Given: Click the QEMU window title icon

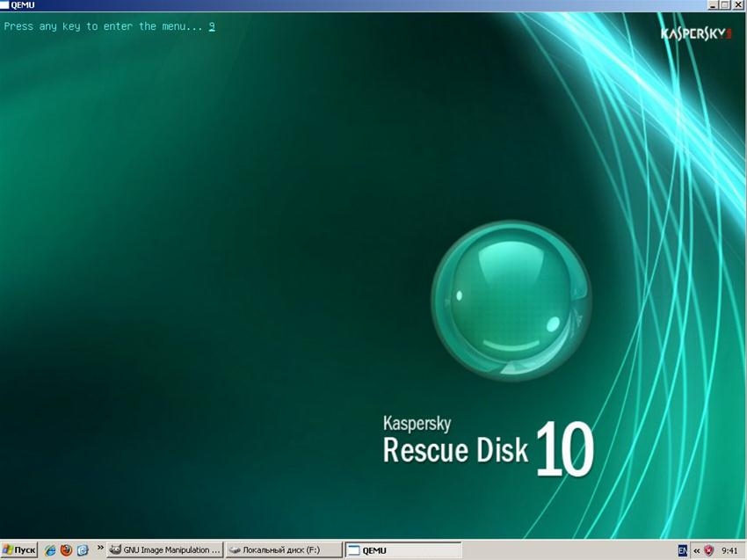Looking at the screenshot, I should coord(4,5).
